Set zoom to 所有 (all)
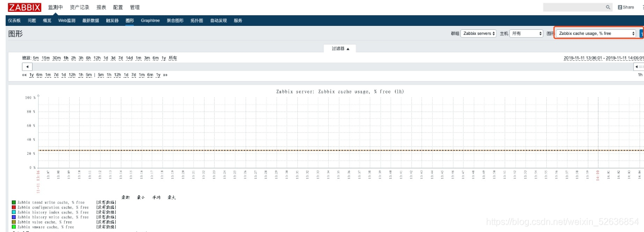644x232 pixels. click(173, 58)
